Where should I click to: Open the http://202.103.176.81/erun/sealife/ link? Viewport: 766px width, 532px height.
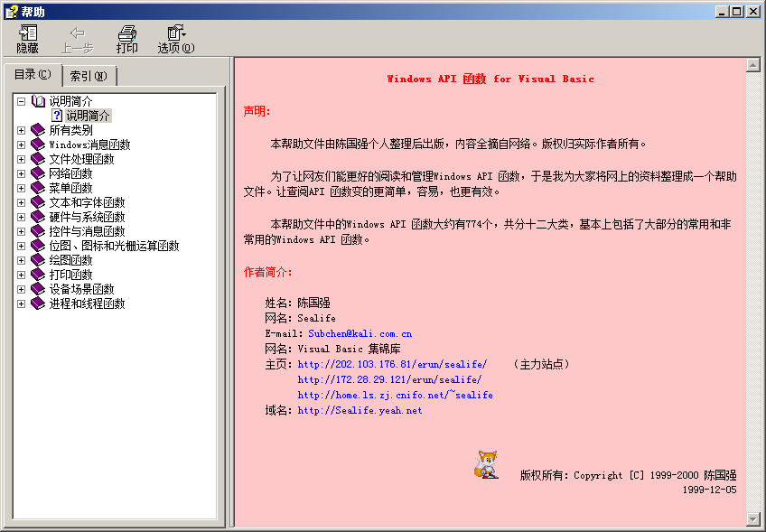pyautogui.click(x=392, y=364)
